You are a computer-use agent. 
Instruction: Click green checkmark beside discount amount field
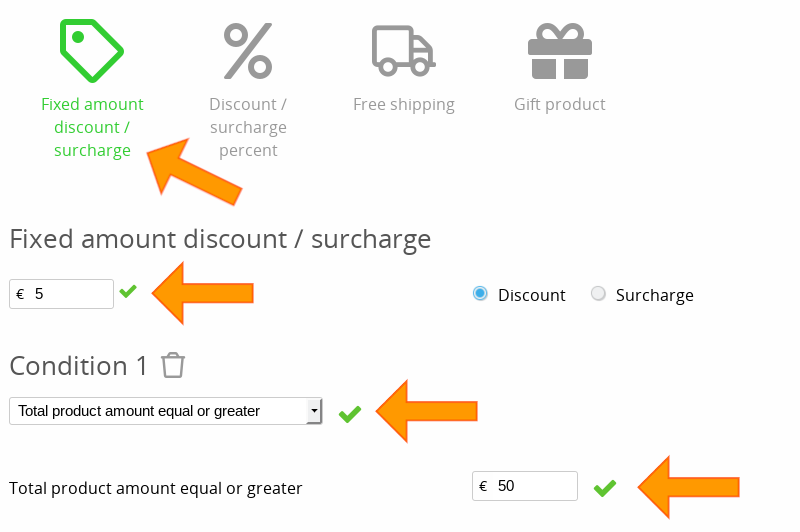(128, 292)
